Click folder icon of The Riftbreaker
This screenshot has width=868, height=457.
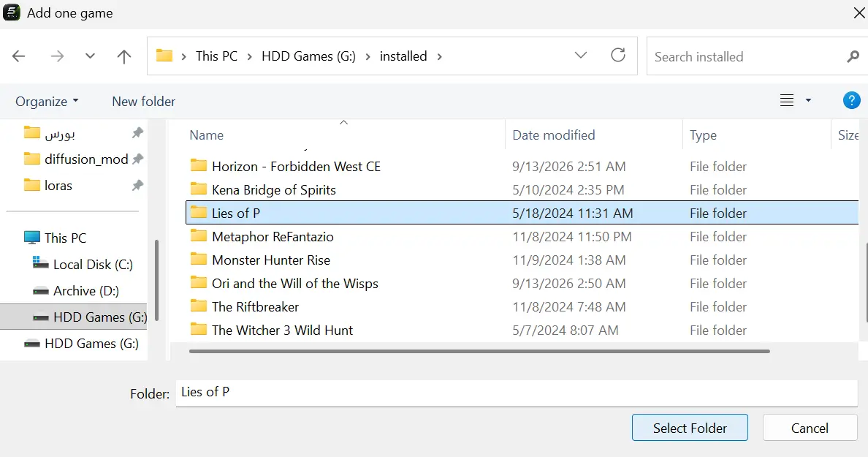pos(198,306)
